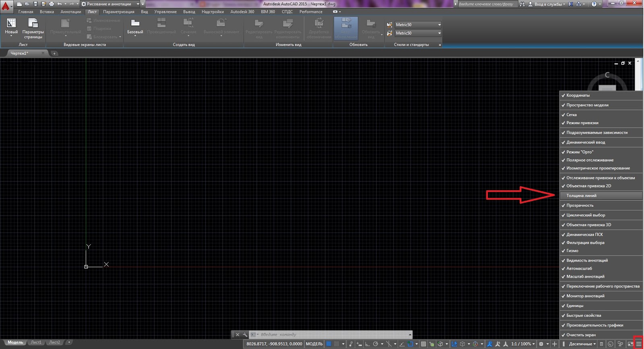Open Параметры страницы page setup
Viewport: 644px width, 349px height.
click(x=33, y=28)
